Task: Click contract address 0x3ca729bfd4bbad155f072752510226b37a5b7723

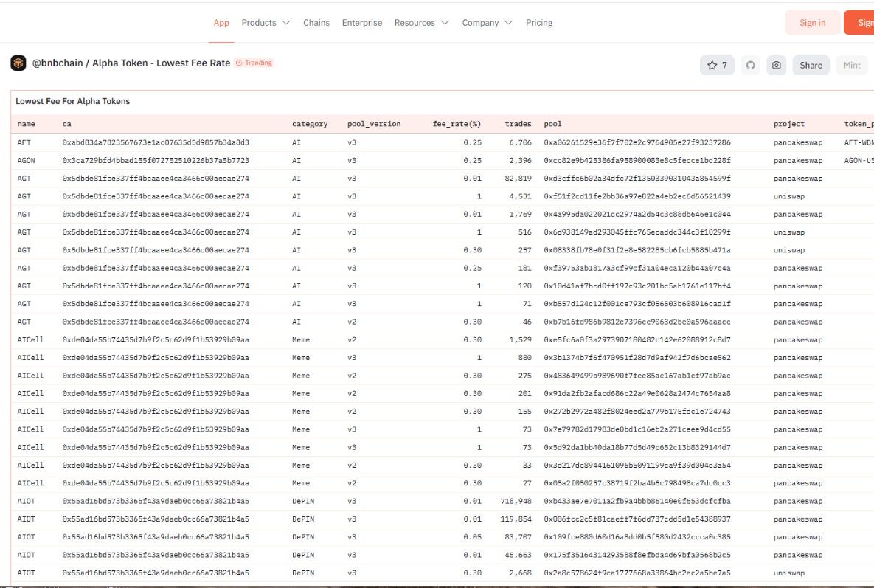Action: [156, 161]
